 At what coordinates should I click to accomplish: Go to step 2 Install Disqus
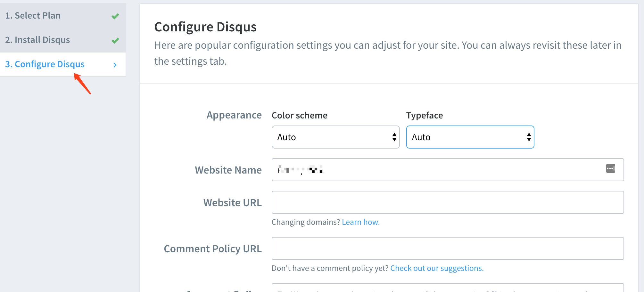37,40
